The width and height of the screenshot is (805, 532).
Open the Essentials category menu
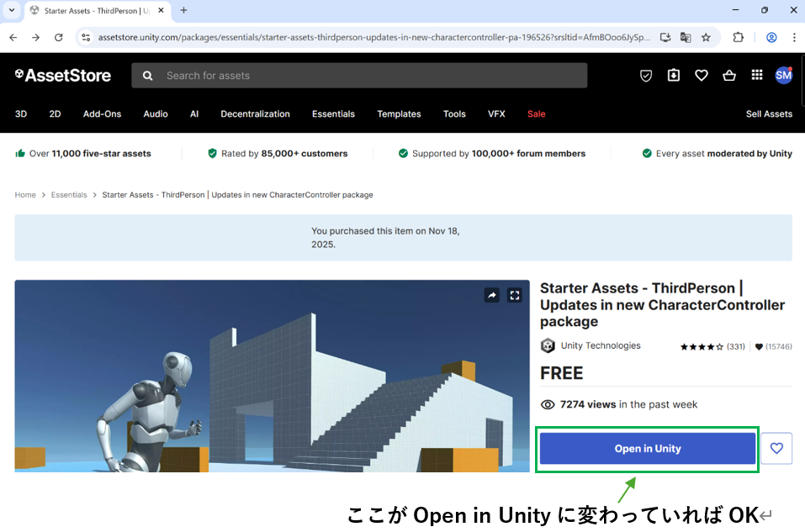(x=333, y=114)
